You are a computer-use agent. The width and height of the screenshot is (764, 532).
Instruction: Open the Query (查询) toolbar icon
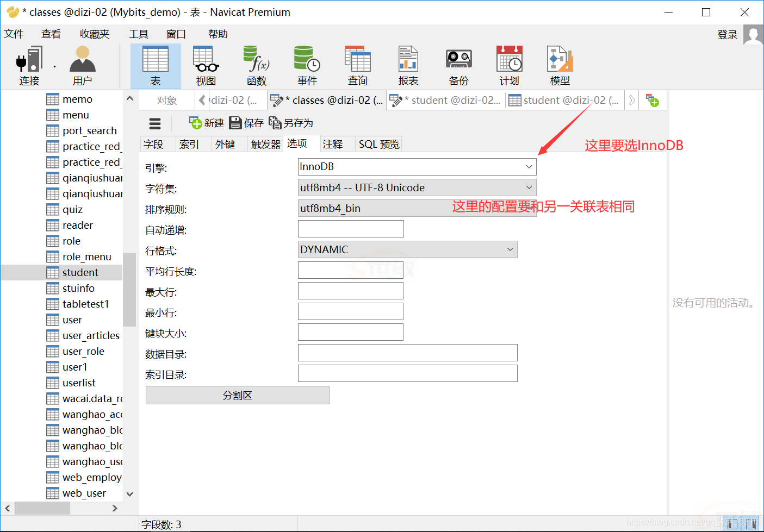pyautogui.click(x=358, y=66)
